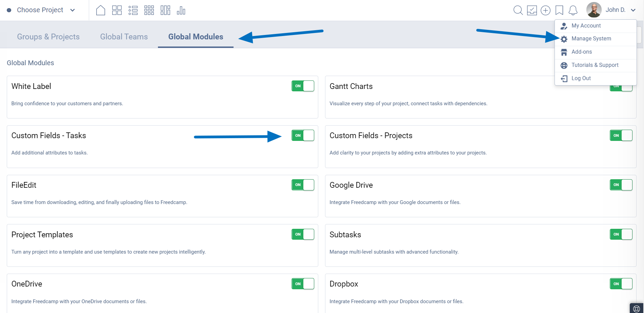Open Tutorials & Support menu entry
The width and height of the screenshot is (644, 313).
tap(595, 65)
